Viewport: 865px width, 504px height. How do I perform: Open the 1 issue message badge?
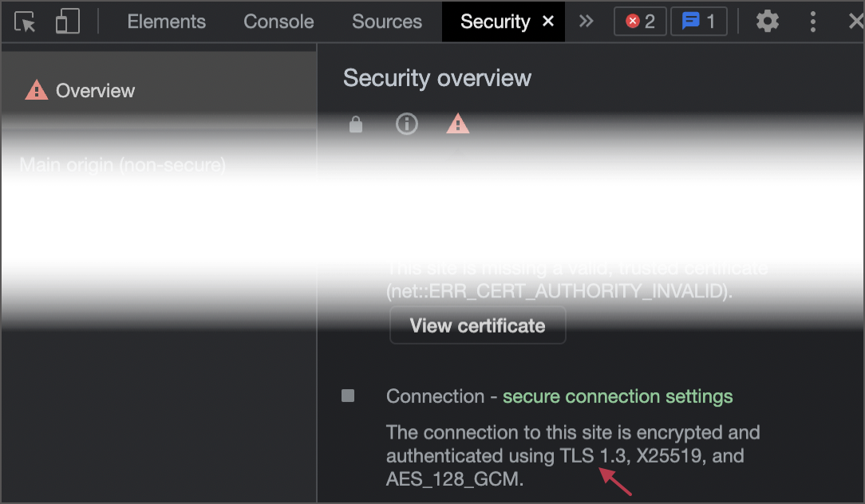click(x=698, y=21)
